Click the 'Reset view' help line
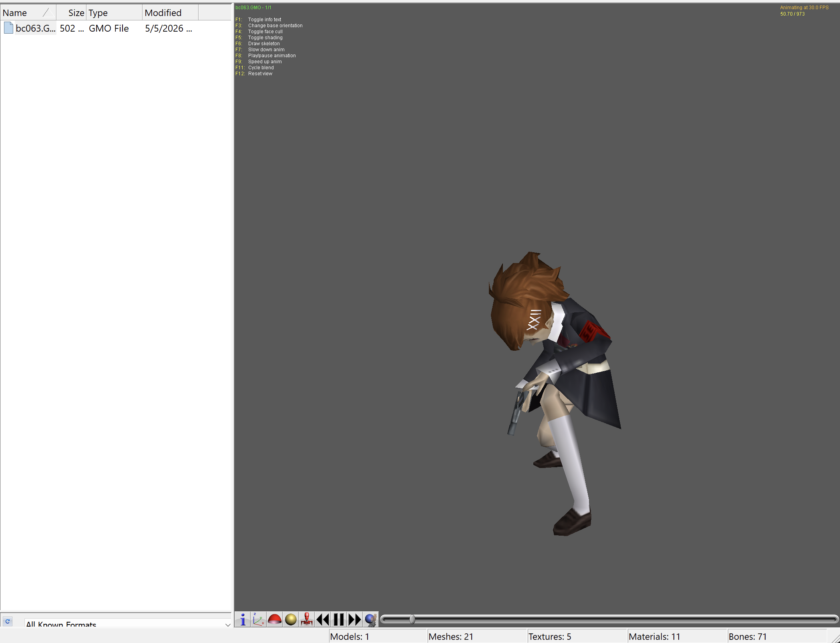This screenshot has width=840, height=643. 260,74
